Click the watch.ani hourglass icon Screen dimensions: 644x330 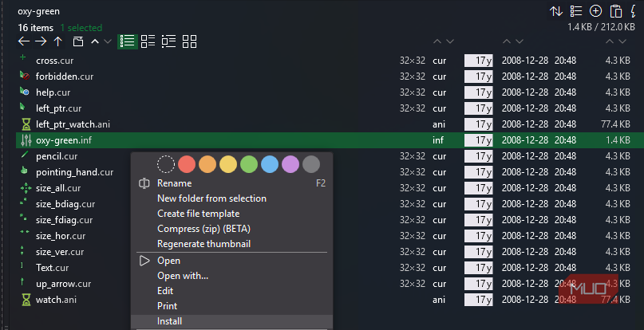(x=26, y=300)
